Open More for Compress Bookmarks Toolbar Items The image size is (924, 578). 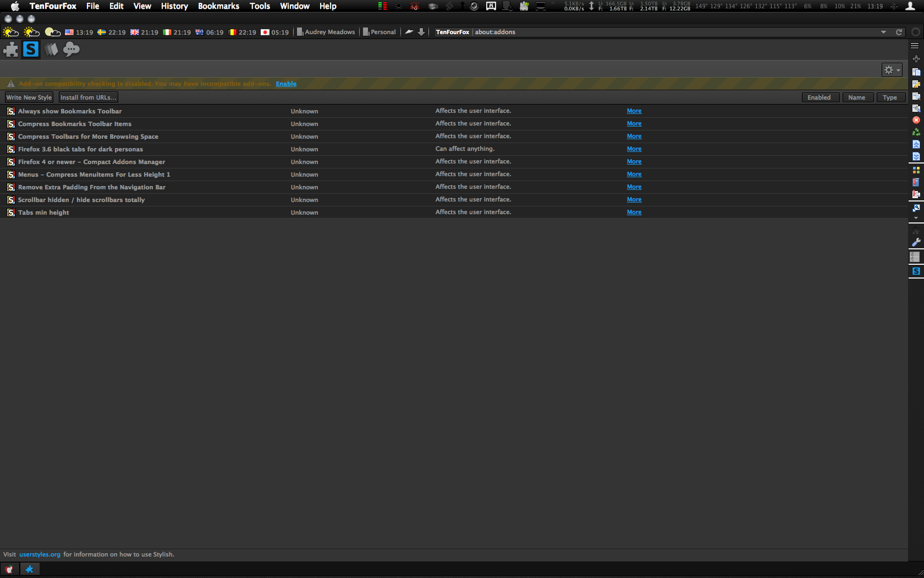click(x=634, y=124)
